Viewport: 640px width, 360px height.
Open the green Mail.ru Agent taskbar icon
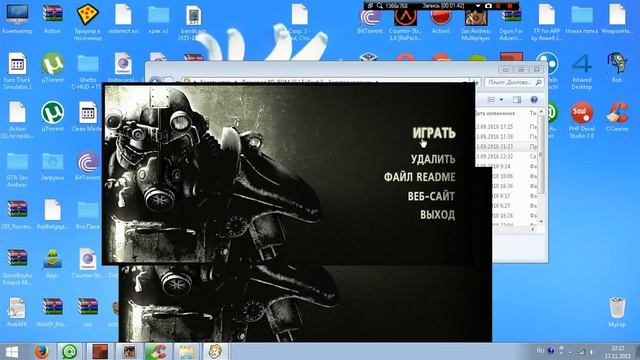[70, 351]
